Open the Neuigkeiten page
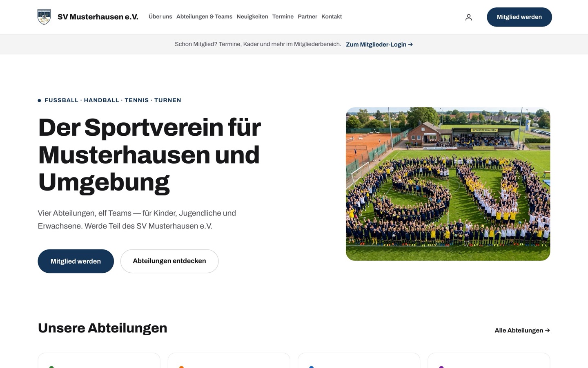Screen dimensions: 588x368 pos(252,17)
